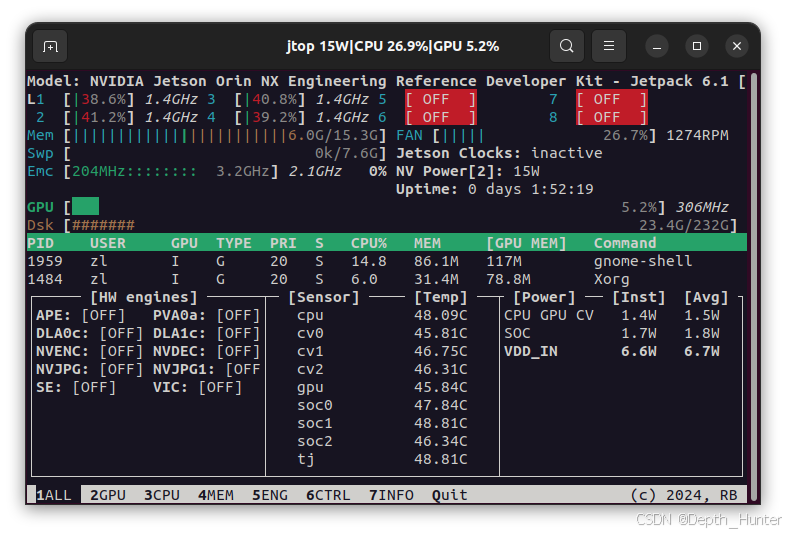786x533 pixels.
Task: Click the PID column header
Action: (x=40, y=243)
